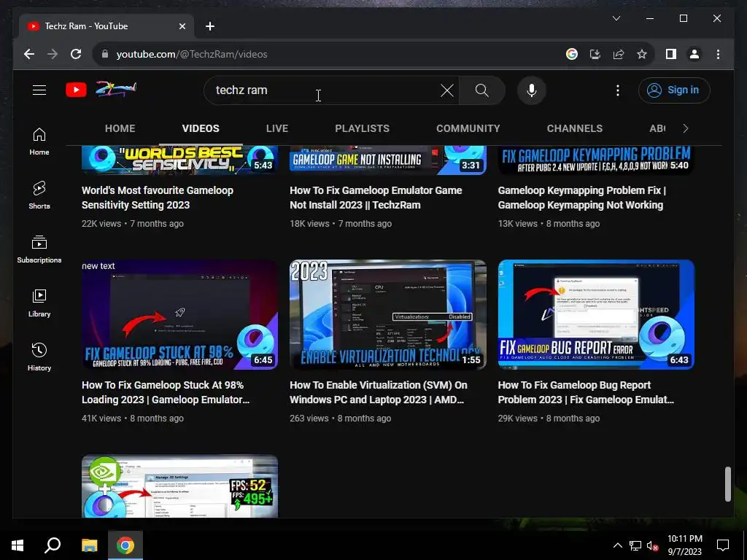Open title Gameloop Keymapping Problem Fix
747x560 pixels.
(x=581, y=198)
